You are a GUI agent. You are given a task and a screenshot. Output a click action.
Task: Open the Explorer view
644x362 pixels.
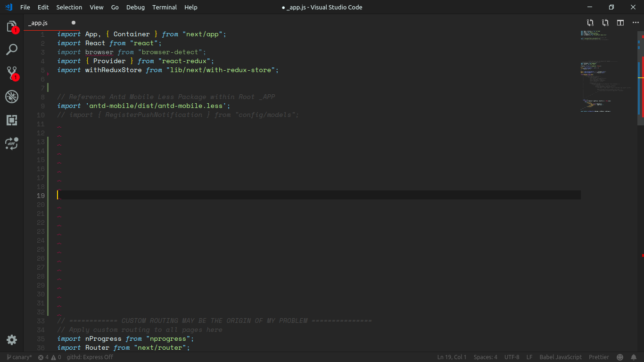coord(12,27)
